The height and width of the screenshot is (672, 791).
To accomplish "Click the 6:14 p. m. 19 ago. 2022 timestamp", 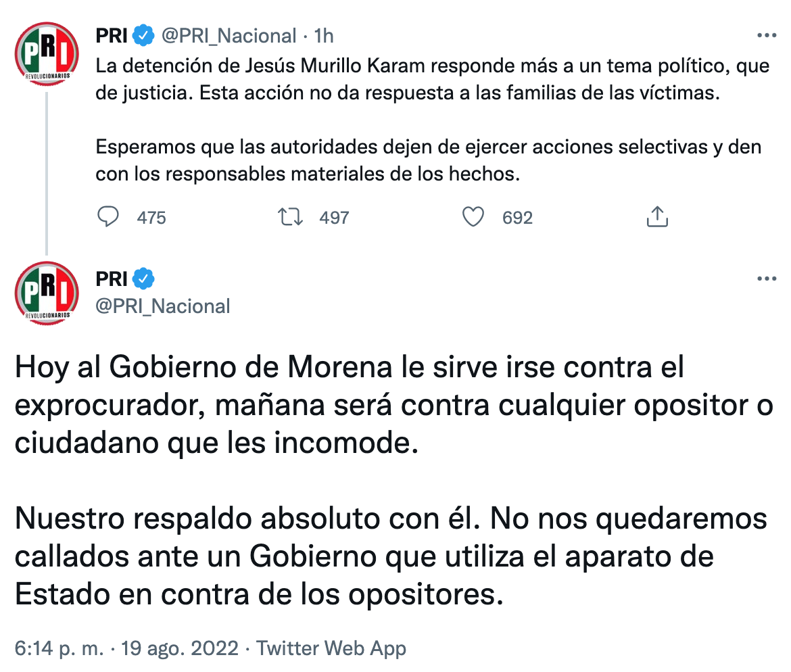I will coord(126,649).
